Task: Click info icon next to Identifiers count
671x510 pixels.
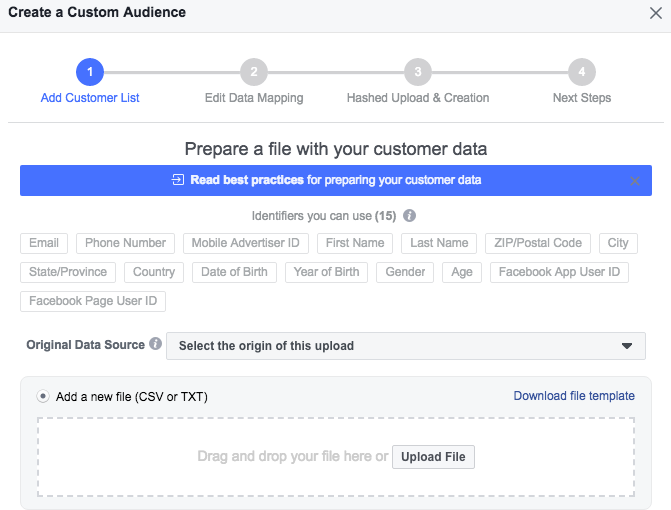Action: tap(410, 216)
